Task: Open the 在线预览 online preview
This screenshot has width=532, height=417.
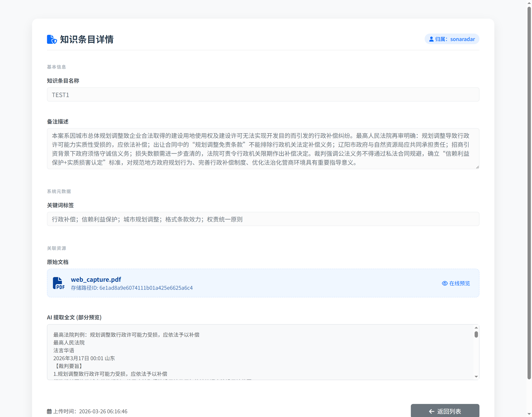Action: tap(459, 283)
